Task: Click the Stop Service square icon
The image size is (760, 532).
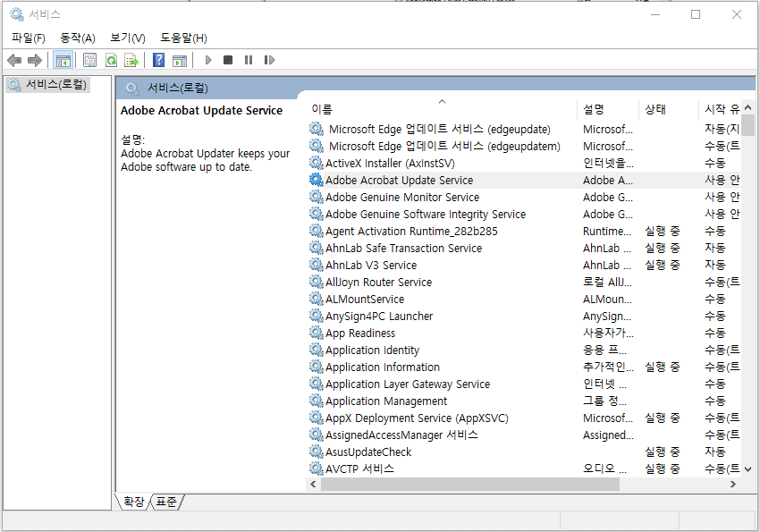Action: click(x=228, y=60)
